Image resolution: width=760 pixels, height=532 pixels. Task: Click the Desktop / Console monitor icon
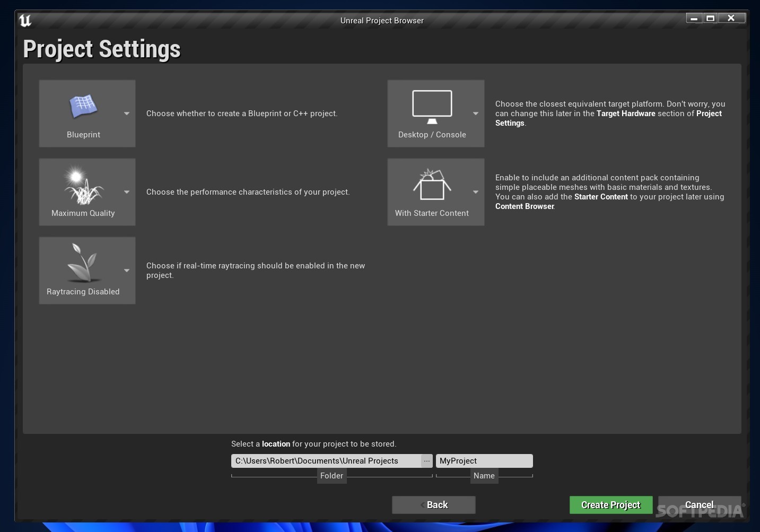[432, 107]
